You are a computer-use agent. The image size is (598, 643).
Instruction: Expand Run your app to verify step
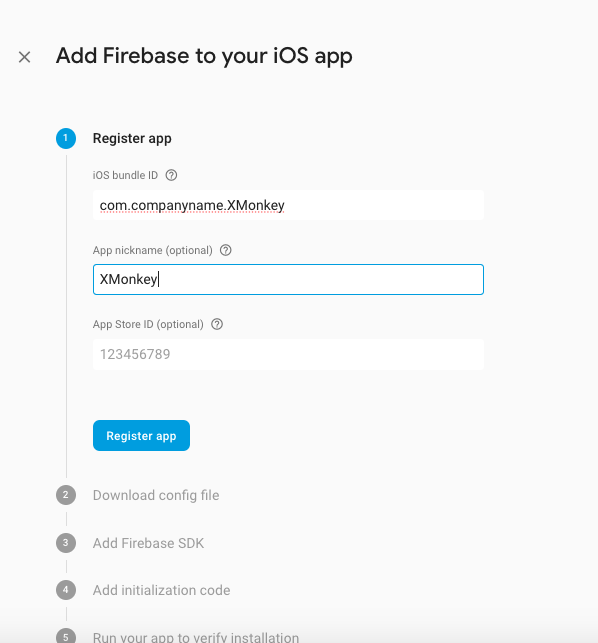[x=196, y=637]
